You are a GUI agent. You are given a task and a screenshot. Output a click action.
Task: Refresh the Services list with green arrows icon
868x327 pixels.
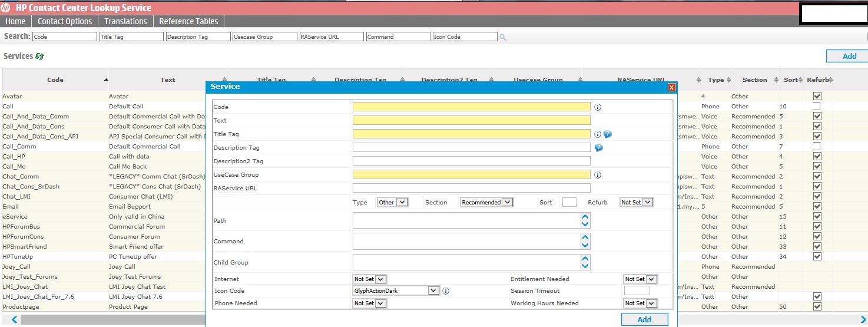[x=39, y=56]
